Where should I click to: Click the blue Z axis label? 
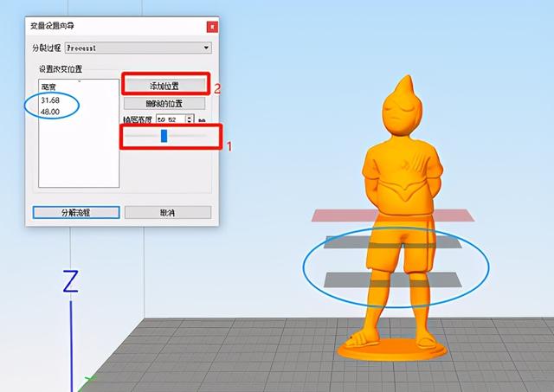(x=71, y=281)
